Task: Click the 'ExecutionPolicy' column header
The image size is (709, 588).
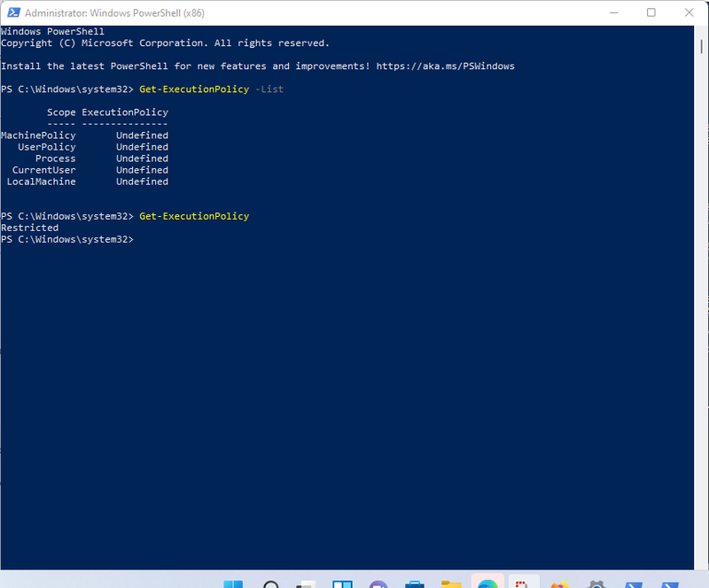Action: point(125,112)
